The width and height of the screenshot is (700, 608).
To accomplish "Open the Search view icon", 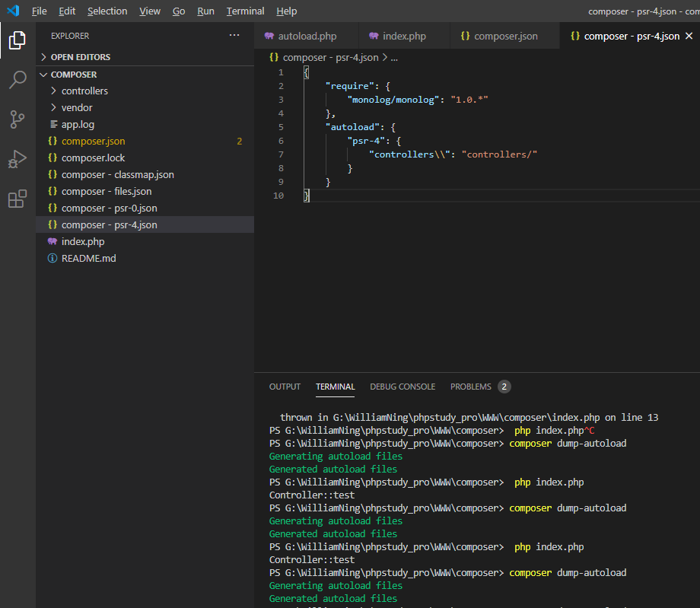I will click(17, 80).
